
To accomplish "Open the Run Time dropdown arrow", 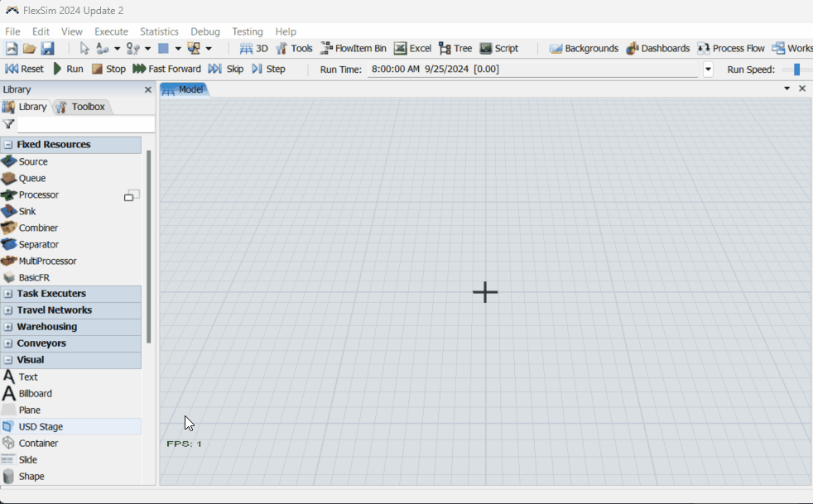I will click(708, 70).
